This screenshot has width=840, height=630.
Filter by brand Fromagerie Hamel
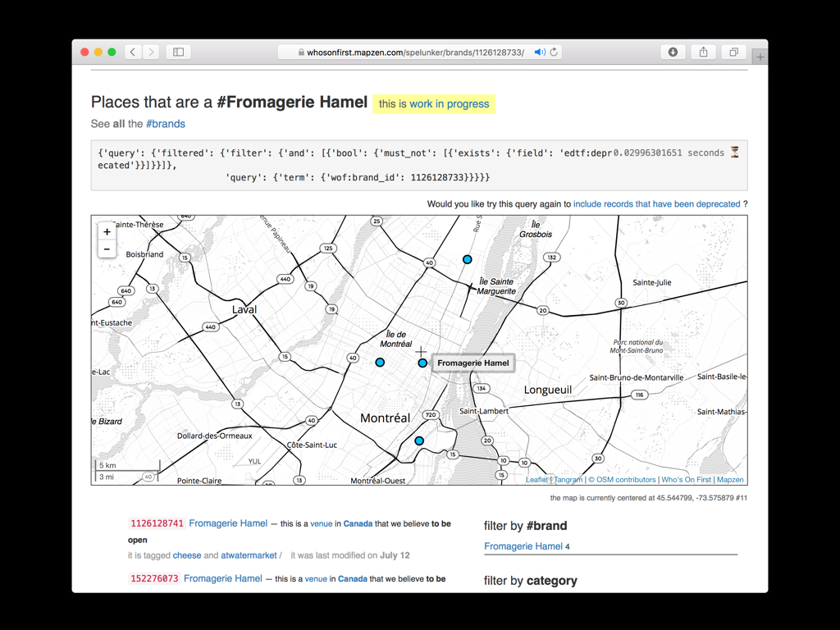coord(523,546)
